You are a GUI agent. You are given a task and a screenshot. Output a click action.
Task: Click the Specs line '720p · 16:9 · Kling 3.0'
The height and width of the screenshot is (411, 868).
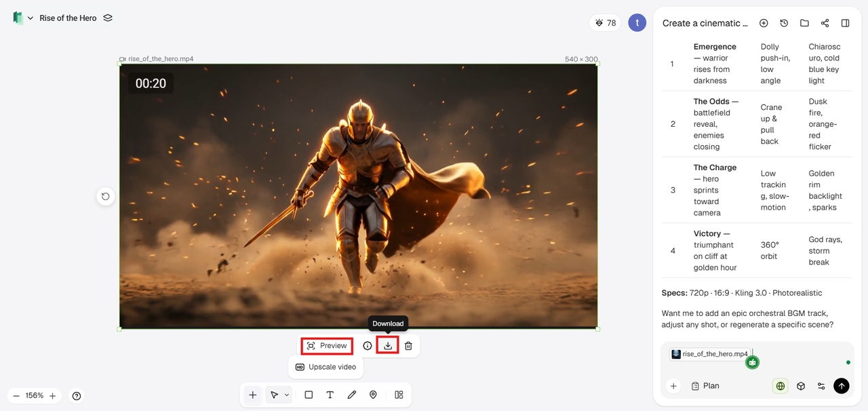pyautogui.click(x=742, y=293)
